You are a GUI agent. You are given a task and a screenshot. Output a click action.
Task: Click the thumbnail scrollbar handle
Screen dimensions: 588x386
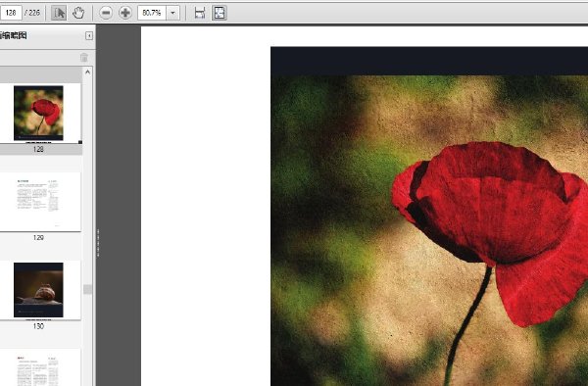(88, 289)
